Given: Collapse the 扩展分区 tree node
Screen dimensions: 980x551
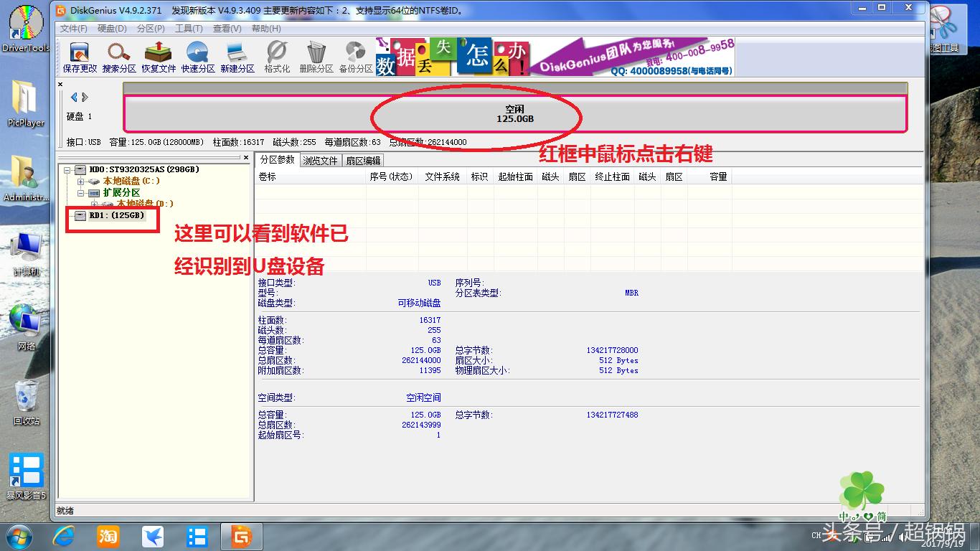Looking at the screenshot, I should click(81, 193).
